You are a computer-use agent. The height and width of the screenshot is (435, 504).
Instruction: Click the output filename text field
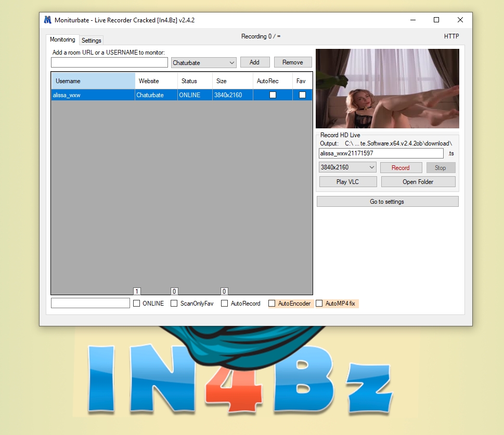coord(381,153)
